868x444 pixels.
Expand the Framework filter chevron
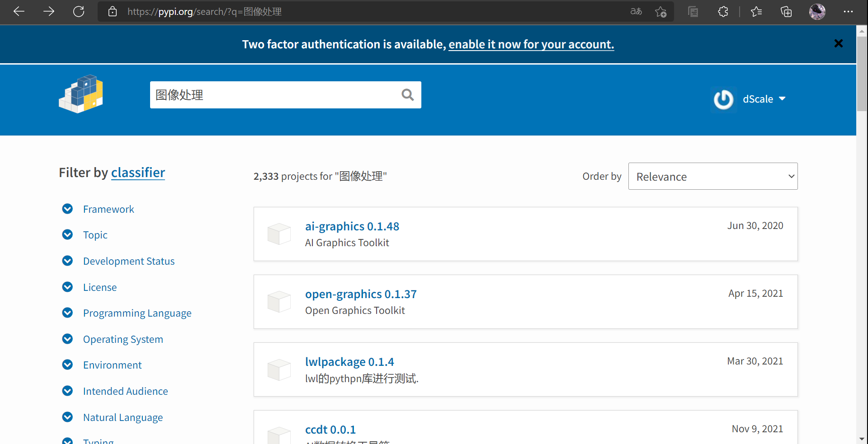point(67,209)
